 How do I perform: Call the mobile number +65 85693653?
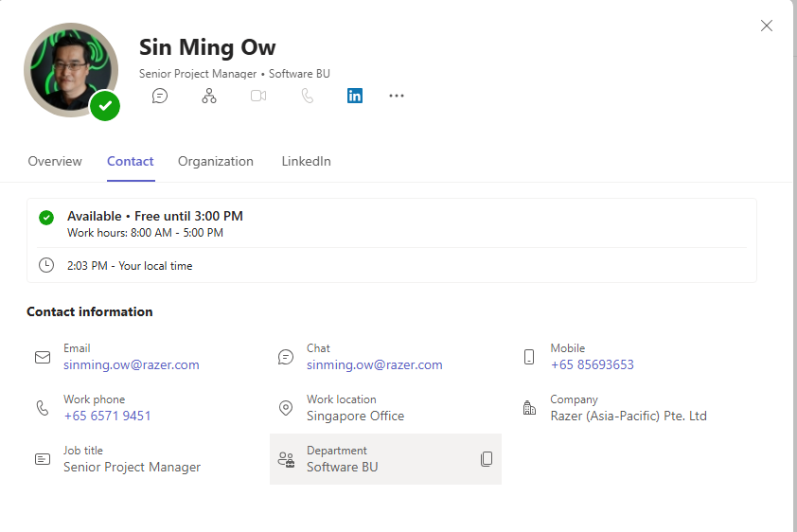pyautogui.click(x=593, y=364)
